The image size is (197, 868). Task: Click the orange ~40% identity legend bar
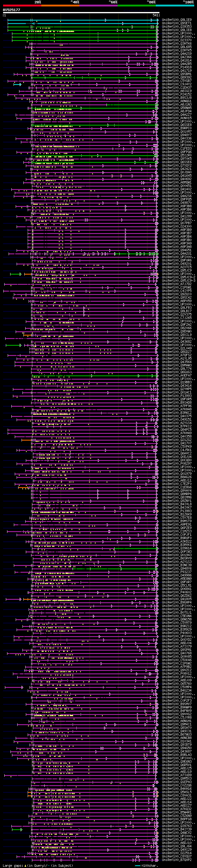click(60, 6)
